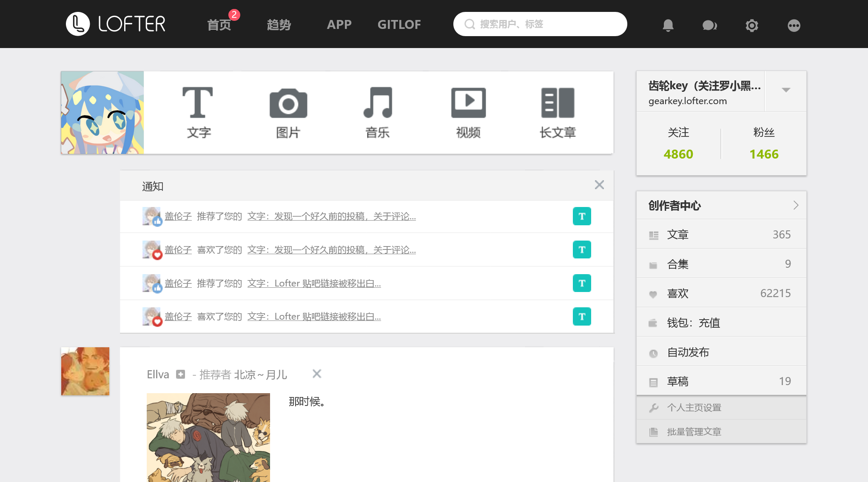Open 钱包：充值 in the creator center
Viewport: 868px width, 482px height.
(x=693, y=323)
